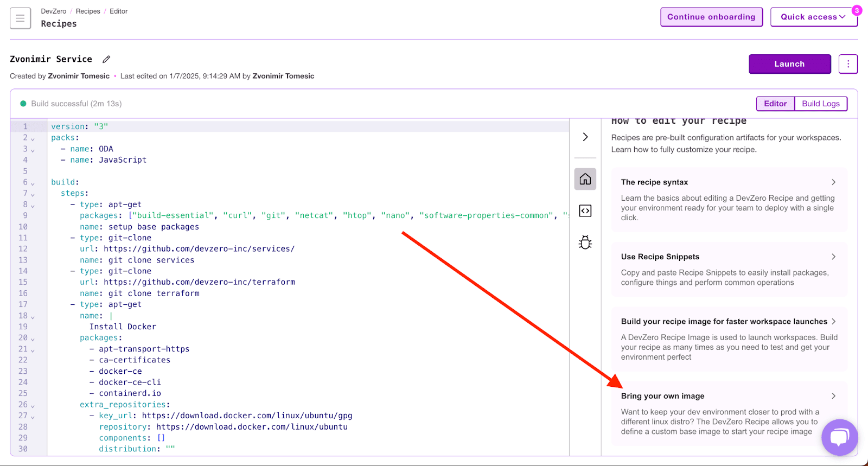Fold the packs block at line 2

coord(33,139)
